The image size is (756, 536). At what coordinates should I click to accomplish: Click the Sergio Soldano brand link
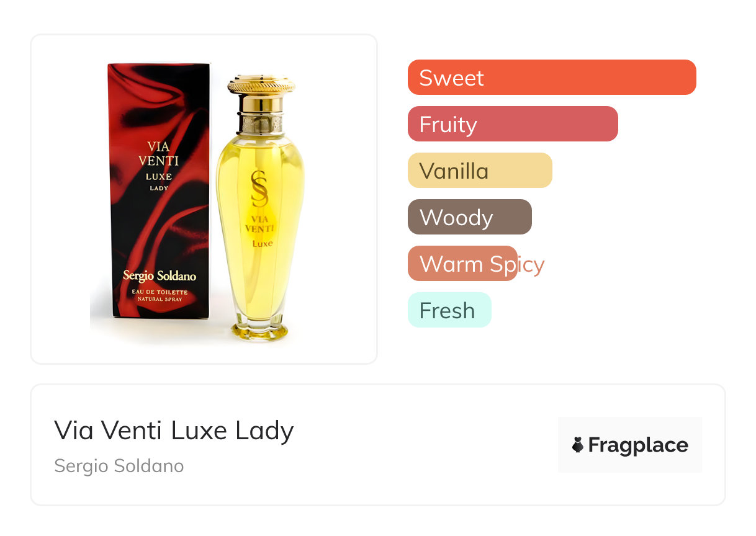coord(119,466)
